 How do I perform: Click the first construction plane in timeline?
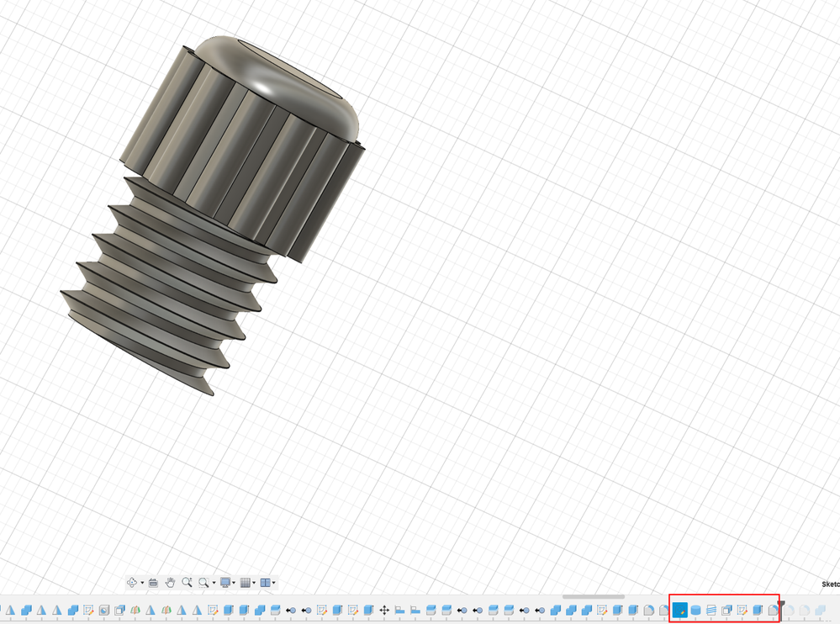[x=10, y=610]
